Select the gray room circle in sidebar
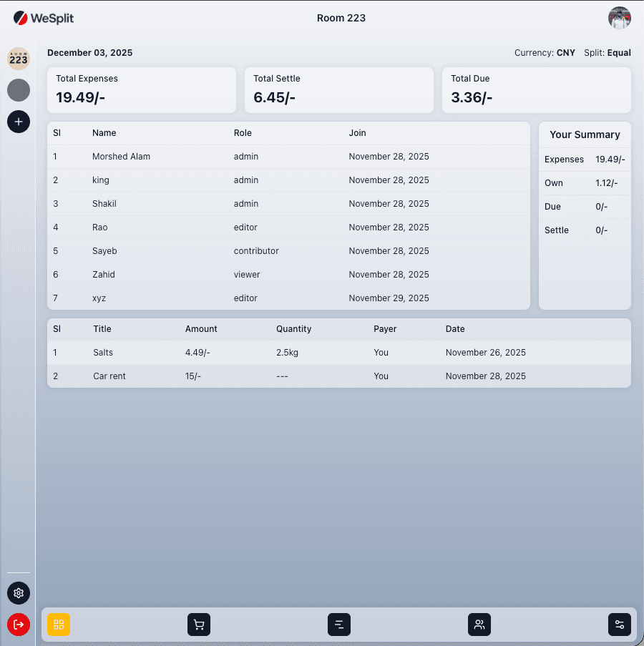Viewport: 644px width, 646px height. tap(19, 90)
